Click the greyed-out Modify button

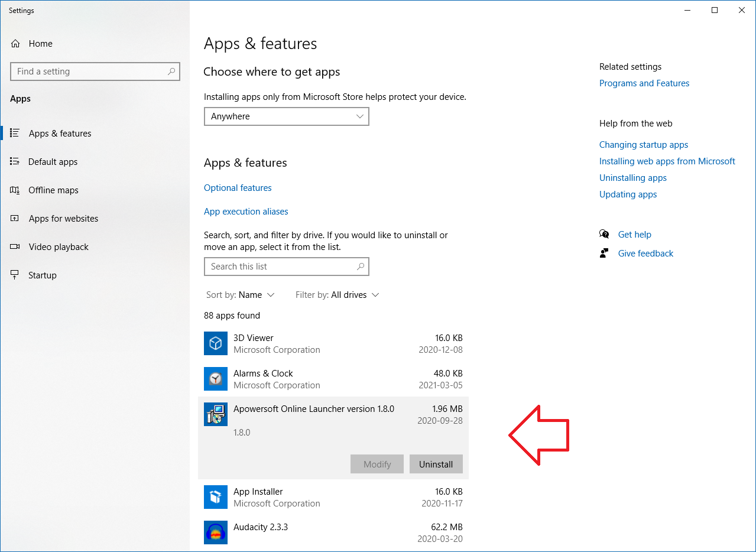click(377, 464)
